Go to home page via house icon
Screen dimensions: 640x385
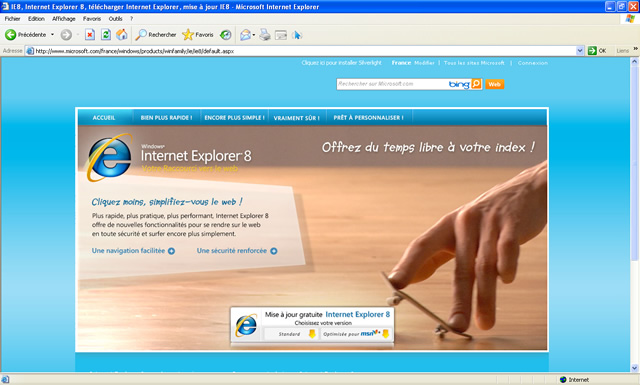[122, 35]
